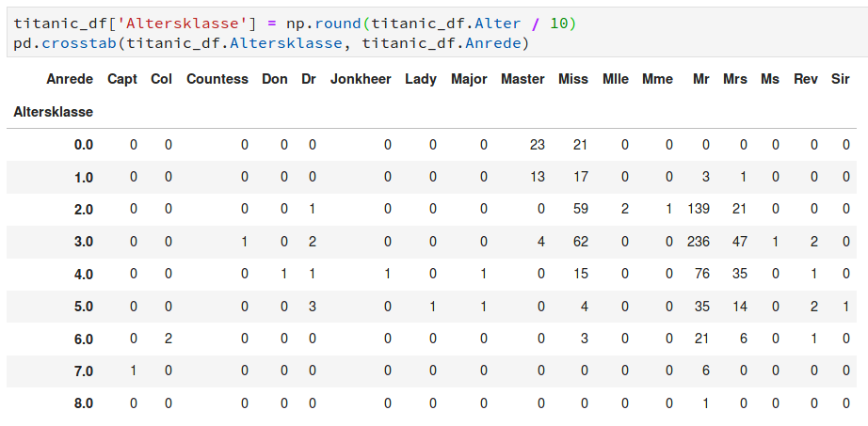Select the Sir column header

coord(841,79)
